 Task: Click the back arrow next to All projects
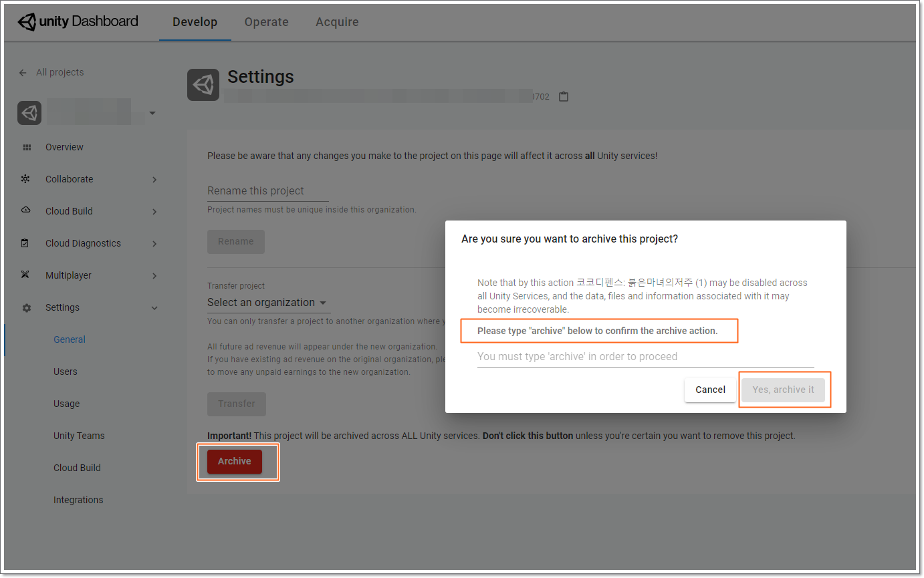23,72
